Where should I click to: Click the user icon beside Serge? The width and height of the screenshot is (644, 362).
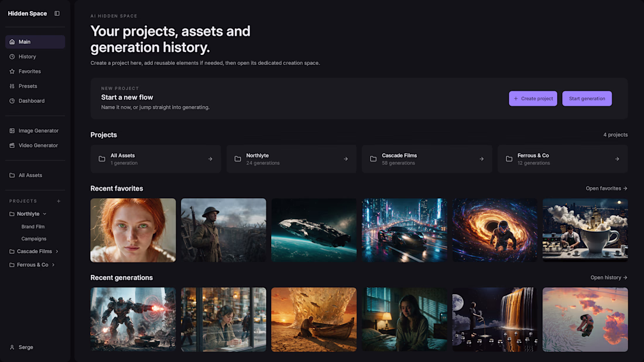coord(12,347)
